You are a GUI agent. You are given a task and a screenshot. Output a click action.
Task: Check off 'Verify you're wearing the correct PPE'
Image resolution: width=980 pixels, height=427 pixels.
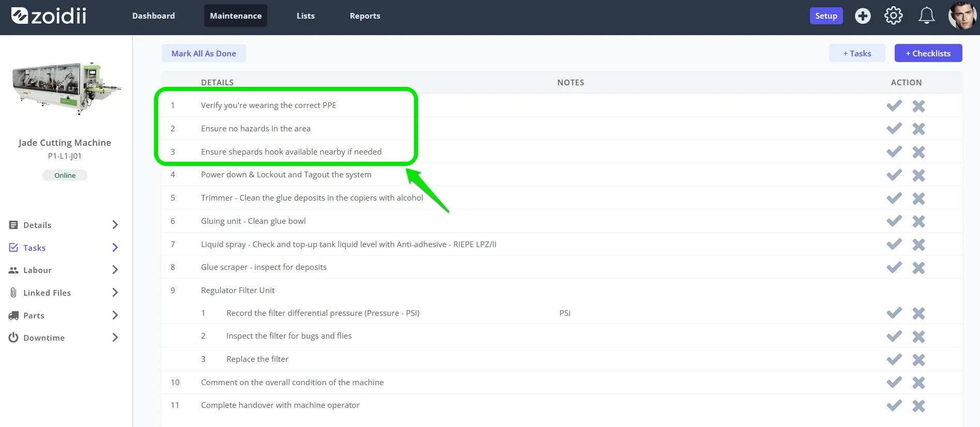click(894, 105)
